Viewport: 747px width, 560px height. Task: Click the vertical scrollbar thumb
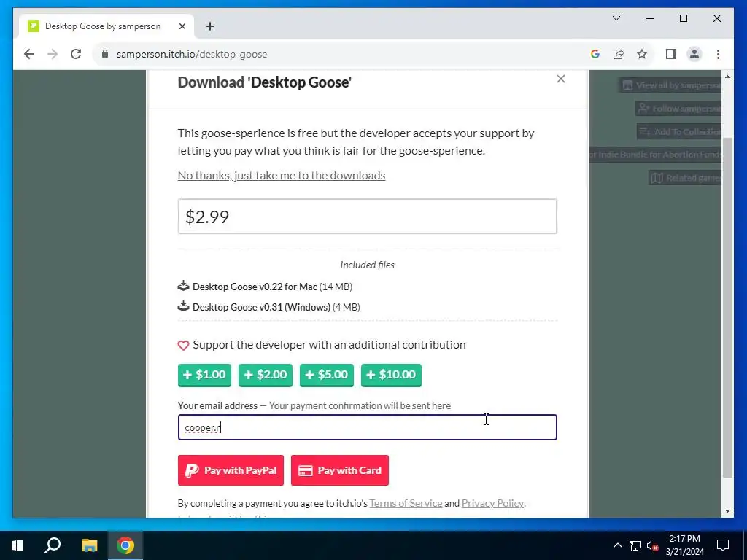pos(727,307)
